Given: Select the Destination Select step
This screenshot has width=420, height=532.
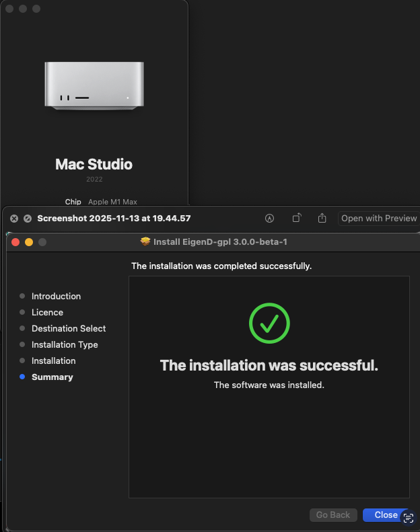Looking at the screenshot, I should pyautogui.click(x=68, y=328).
